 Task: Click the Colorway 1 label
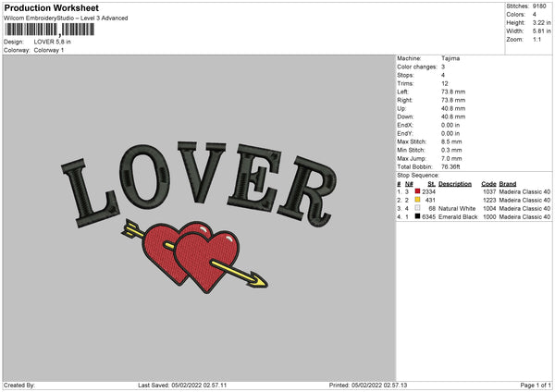(x=51, y=50)
